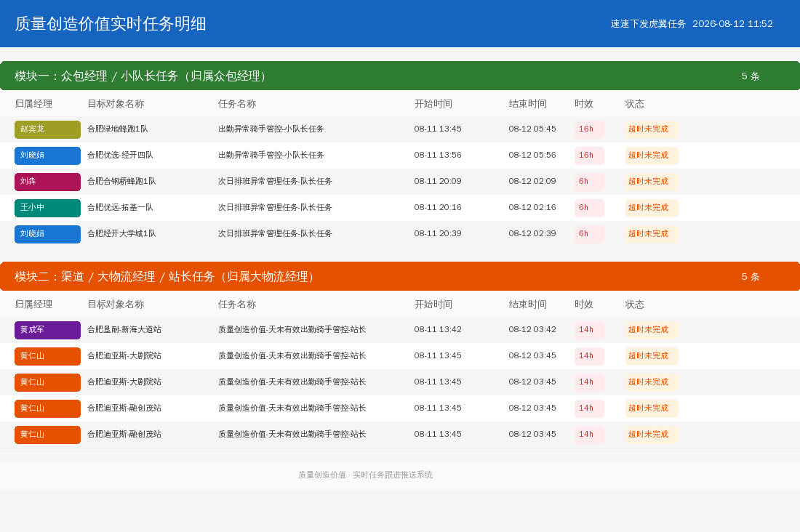The width and height of the screenshot is (800, 532).
Task: Select the 速速下发虎翼任务 header text
Action: 648,23
